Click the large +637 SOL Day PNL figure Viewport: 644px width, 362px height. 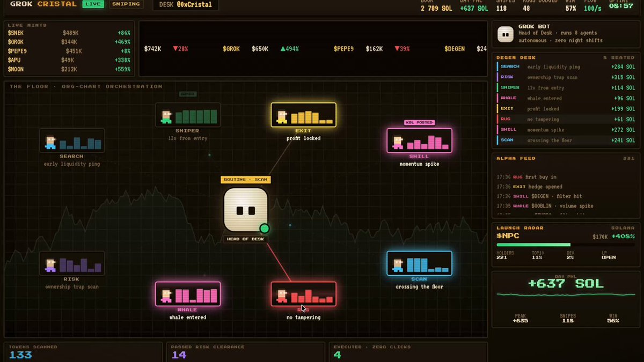coord(566,283)
